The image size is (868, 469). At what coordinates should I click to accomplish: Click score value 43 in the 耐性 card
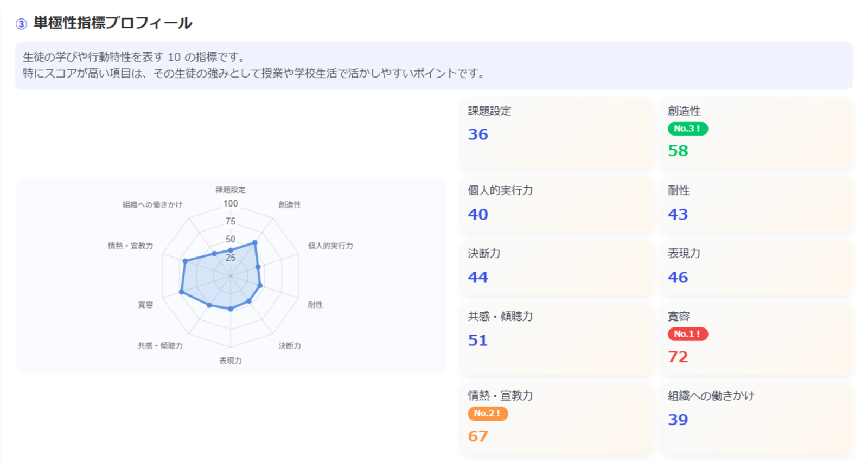[678, 214]
